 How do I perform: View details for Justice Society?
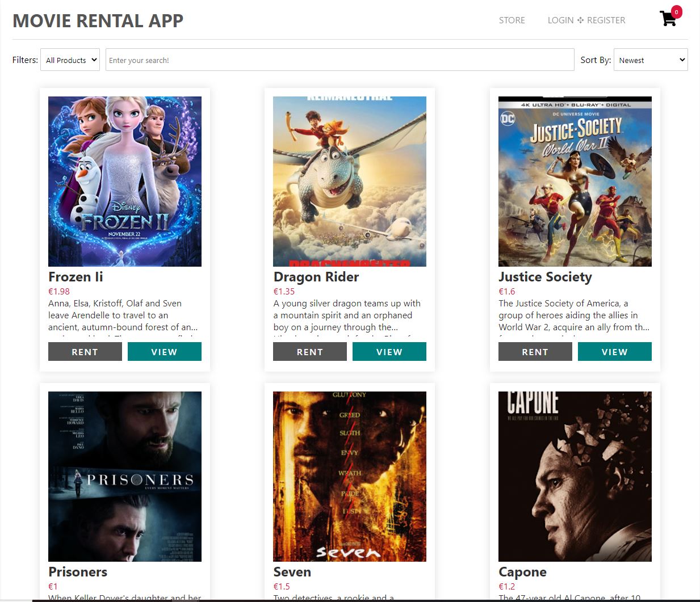[x=614, y=351]
